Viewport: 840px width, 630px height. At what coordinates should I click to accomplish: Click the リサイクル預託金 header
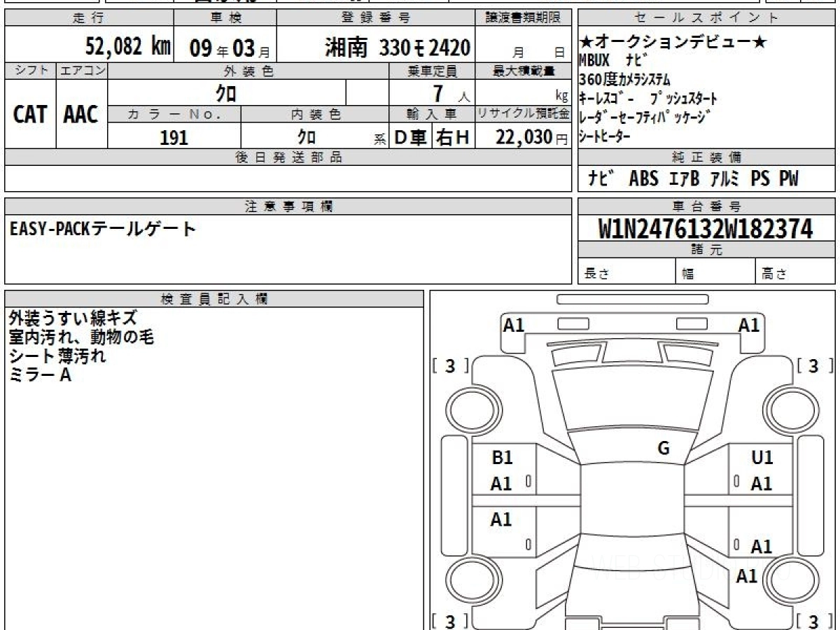pyautogui.click(x=524, y=114)
